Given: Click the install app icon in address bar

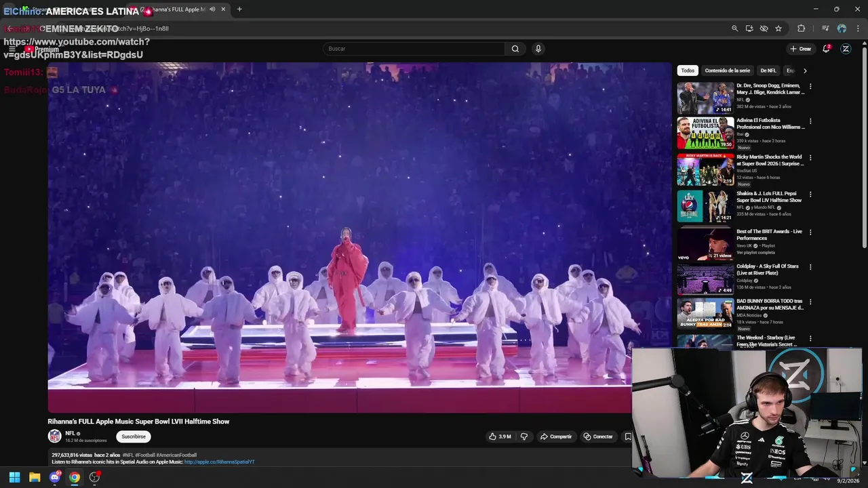Looking at the screenshot, I should click(749, 28).
